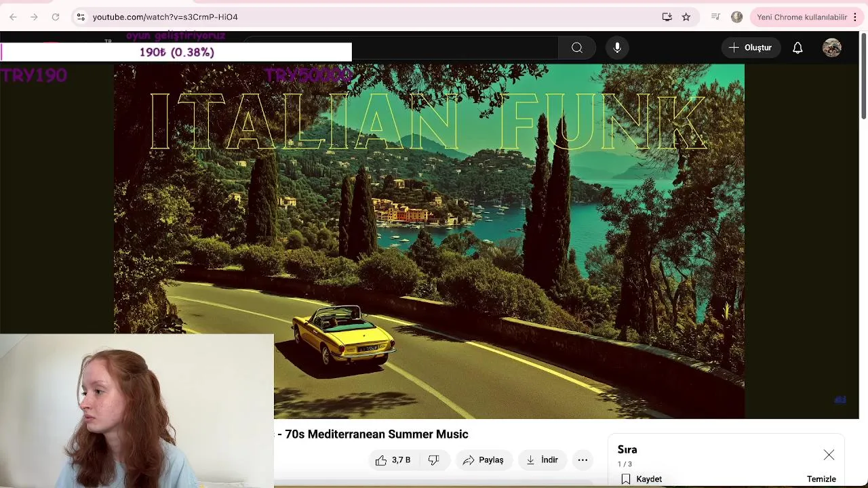Save the queue with Kaydet
Screen dimensions: 868x488
pyautogui.click(x=642, y=479)
